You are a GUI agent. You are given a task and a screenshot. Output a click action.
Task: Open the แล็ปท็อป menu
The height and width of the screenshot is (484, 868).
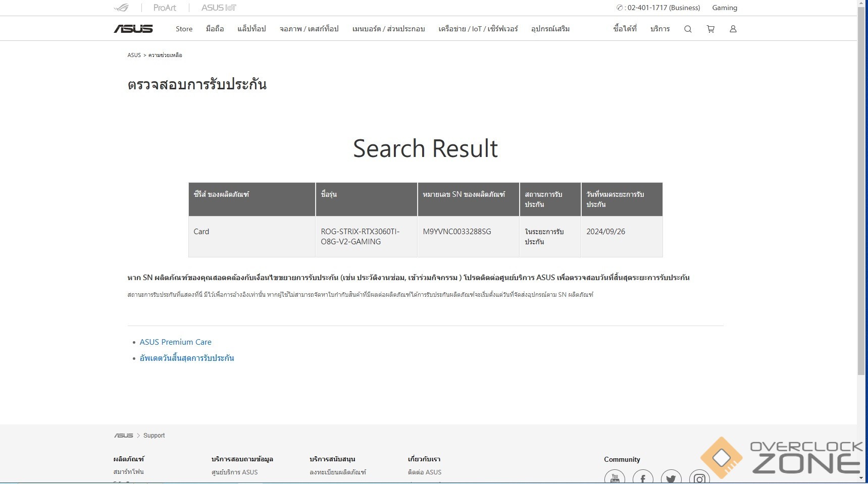[251, 29]
